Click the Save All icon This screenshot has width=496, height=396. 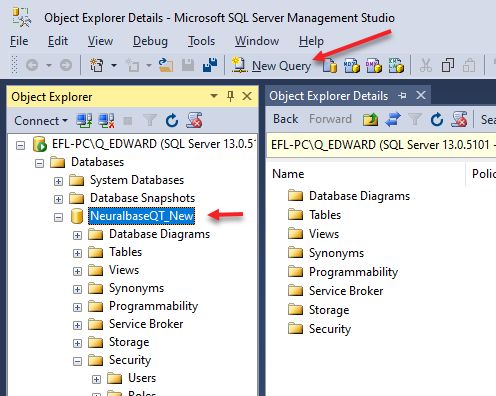(210, 65)
